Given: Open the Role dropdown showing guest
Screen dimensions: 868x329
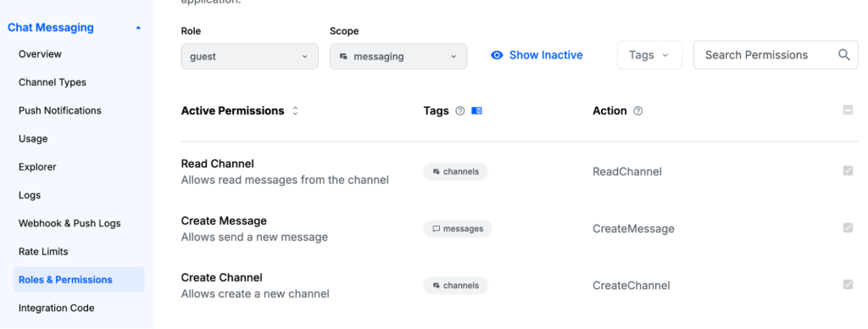Looking at the screenshot, I should pos(250,57).
